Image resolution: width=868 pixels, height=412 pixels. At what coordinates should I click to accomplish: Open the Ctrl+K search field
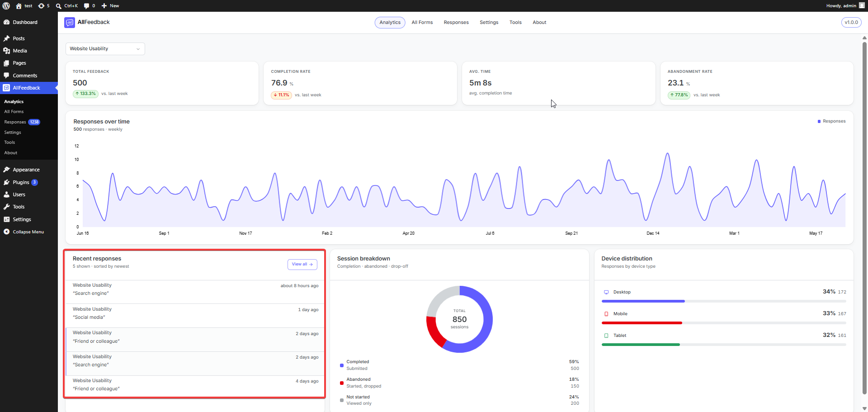click(x=67, y=6)
